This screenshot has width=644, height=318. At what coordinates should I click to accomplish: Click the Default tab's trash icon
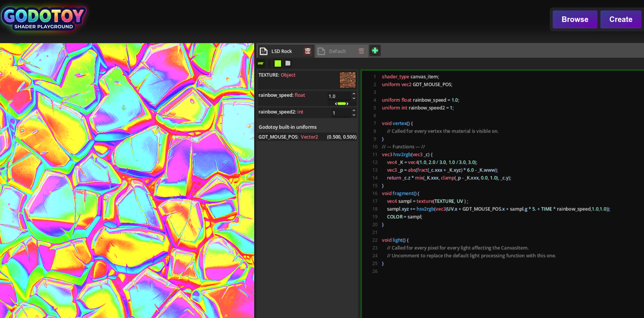point(361,51)
